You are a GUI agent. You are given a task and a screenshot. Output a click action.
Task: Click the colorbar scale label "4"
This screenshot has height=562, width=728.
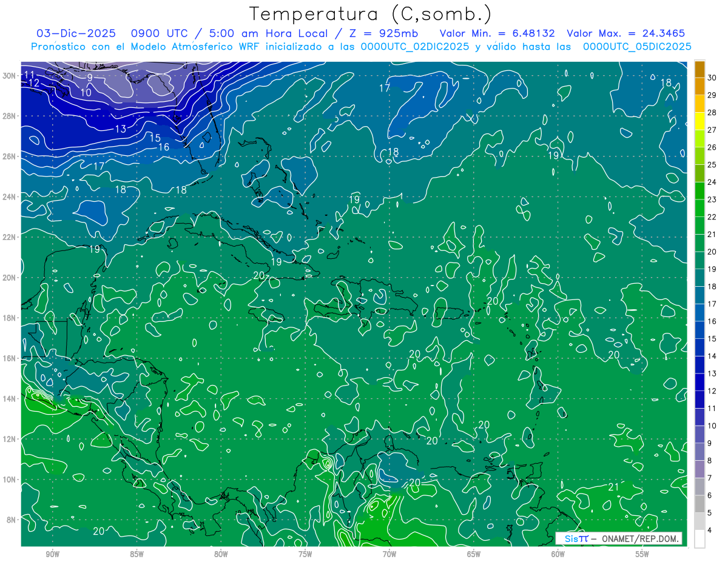coord(710,530)
